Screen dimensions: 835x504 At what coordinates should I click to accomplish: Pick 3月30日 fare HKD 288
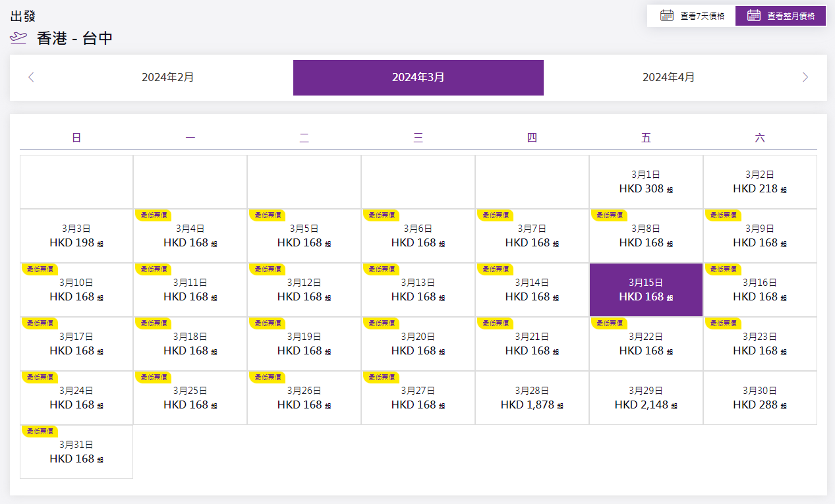760,399
